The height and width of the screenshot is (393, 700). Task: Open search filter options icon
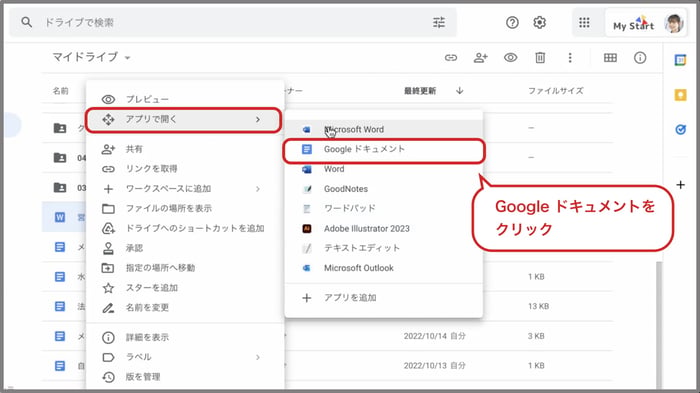(439, 22)
